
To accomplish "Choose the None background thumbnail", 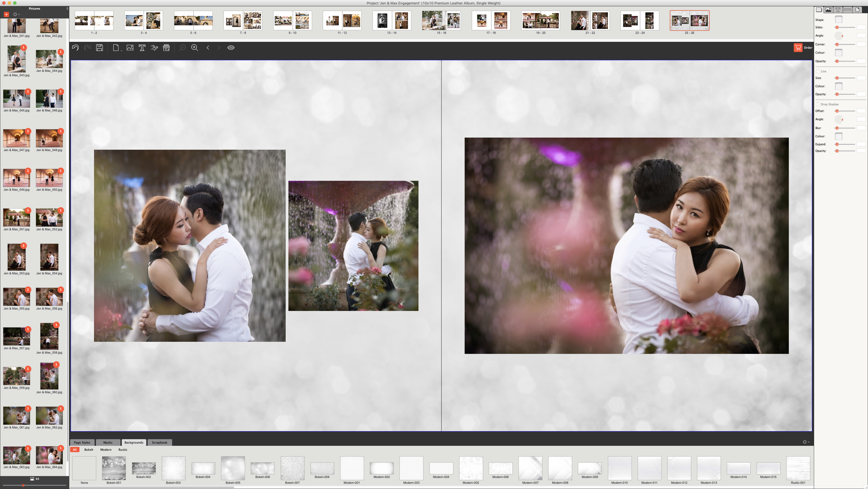I will point(84,468).
